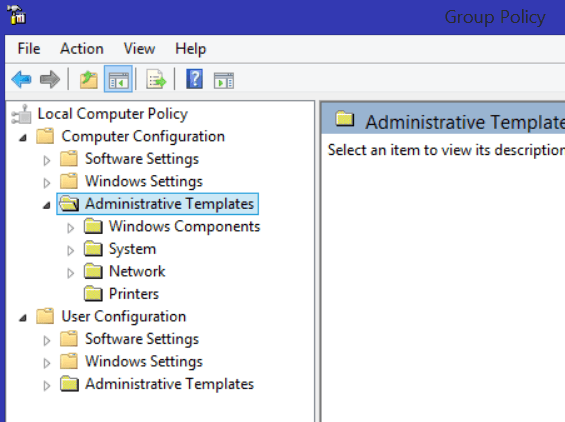
Task: Click folder icon in right pane header
Action: [345, 119]
